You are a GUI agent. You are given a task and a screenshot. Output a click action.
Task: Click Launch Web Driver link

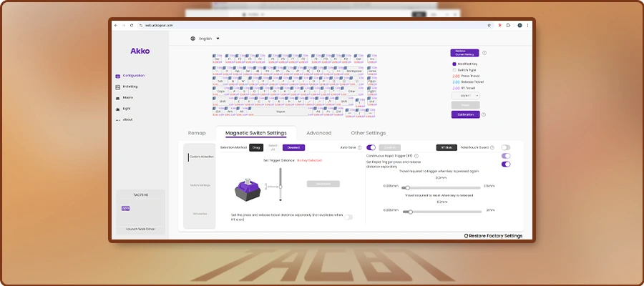[140, 229]
